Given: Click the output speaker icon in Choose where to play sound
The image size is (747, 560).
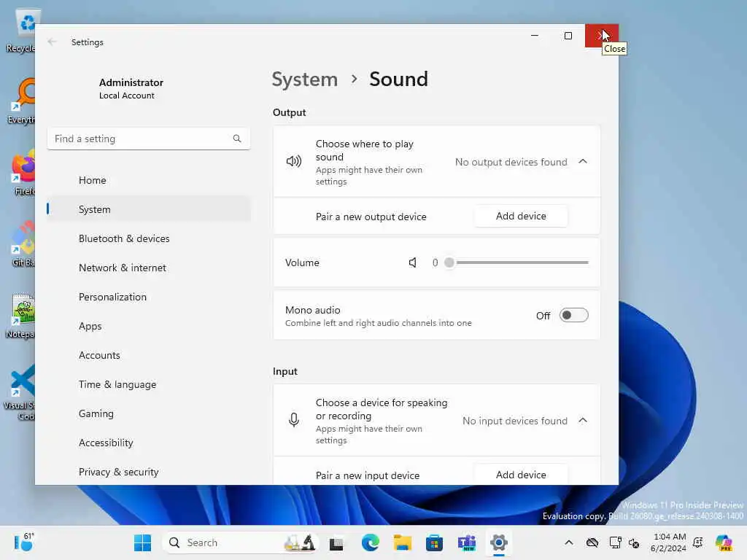Looking at the screenshot, I should [293, 161].
